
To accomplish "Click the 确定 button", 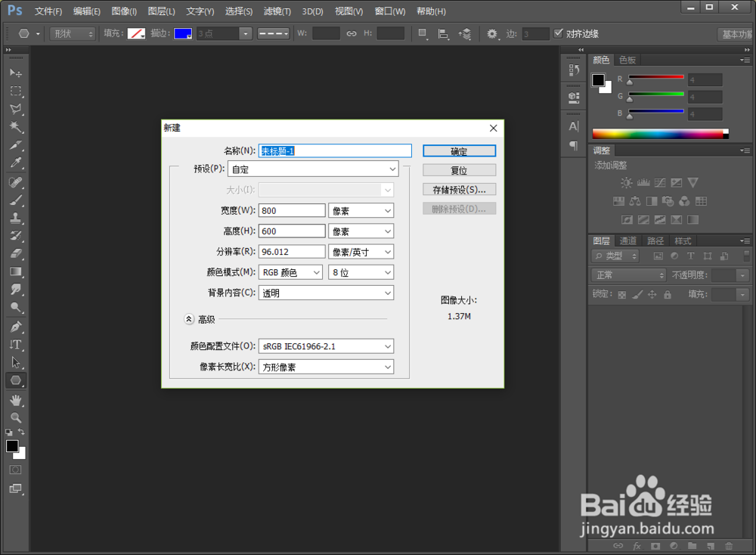I will 459,150.
